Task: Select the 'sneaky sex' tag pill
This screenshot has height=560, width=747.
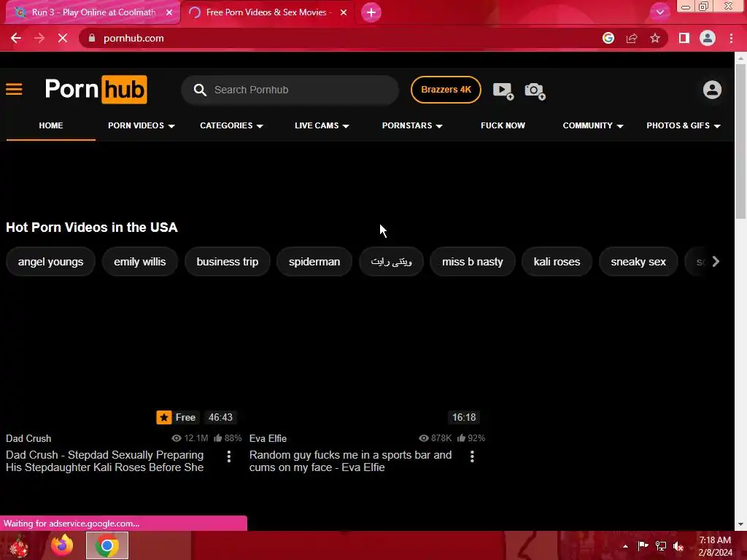Action: (638, 262)
